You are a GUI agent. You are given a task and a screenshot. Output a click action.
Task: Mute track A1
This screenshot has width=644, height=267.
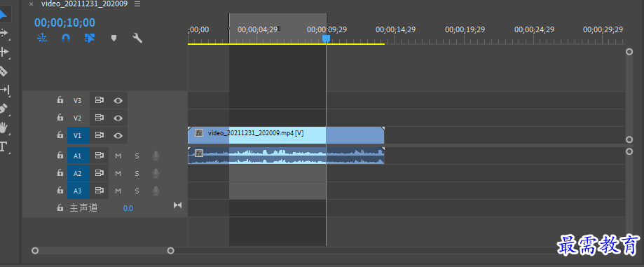118,156
